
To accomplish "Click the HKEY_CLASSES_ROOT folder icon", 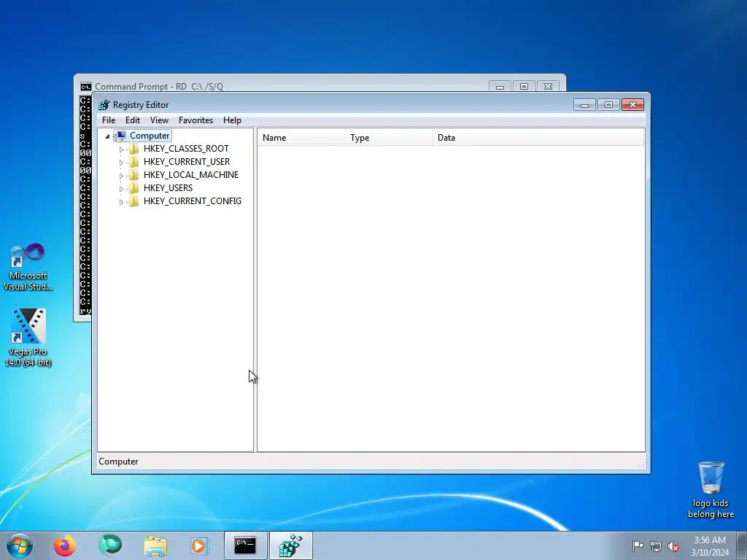I will (134, 149).
